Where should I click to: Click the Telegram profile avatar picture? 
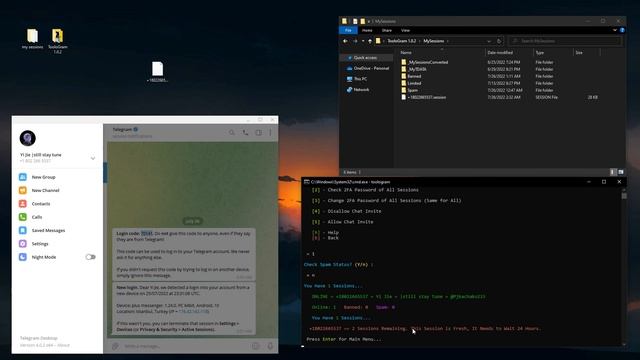(x=28, y=138)
